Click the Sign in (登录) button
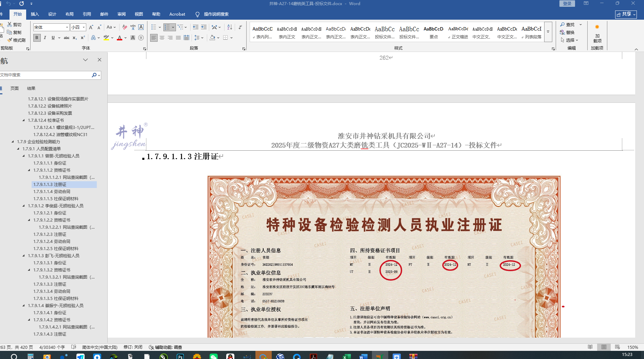The image size is (644, 359). [567, 3]
